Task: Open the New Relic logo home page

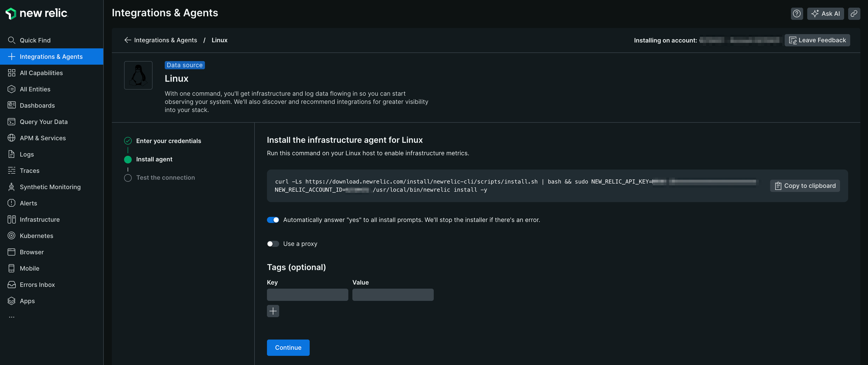Action: pos(36,13)
